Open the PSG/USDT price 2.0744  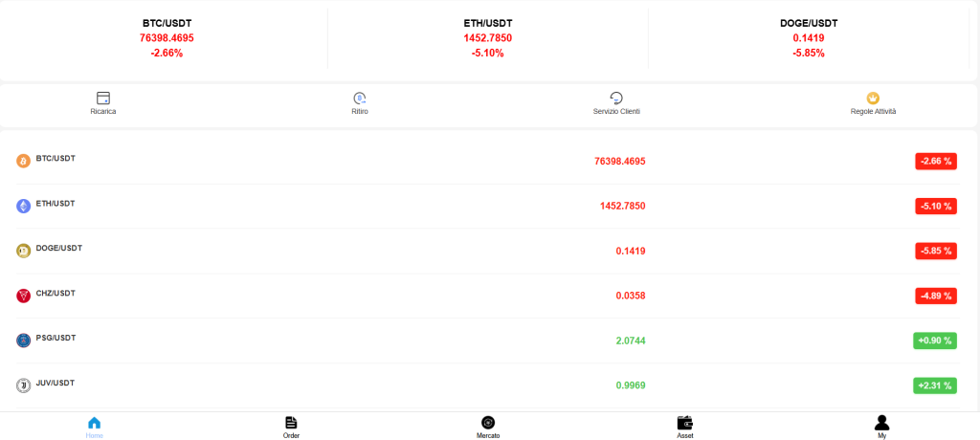point(631,341)
